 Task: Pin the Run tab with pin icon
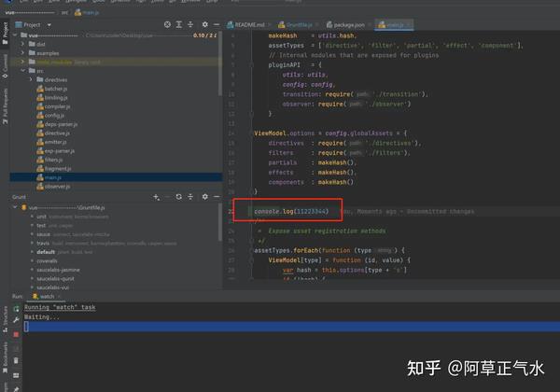(x=16, y=389)
